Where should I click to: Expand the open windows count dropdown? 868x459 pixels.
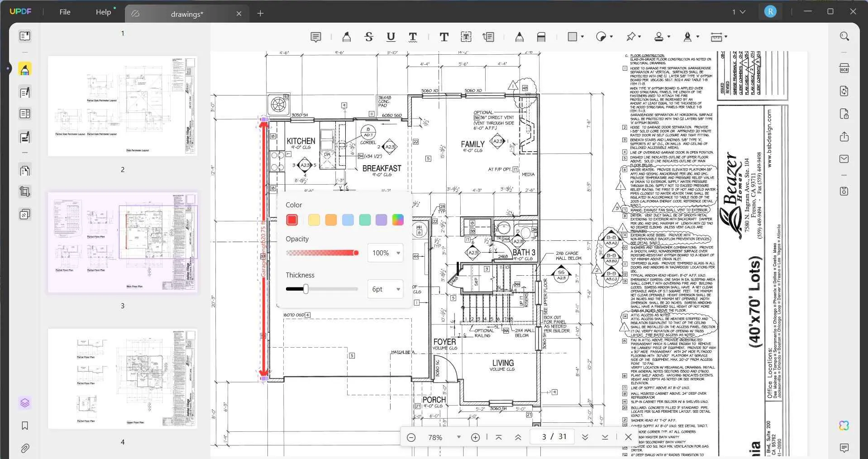[x=739, y=12]
